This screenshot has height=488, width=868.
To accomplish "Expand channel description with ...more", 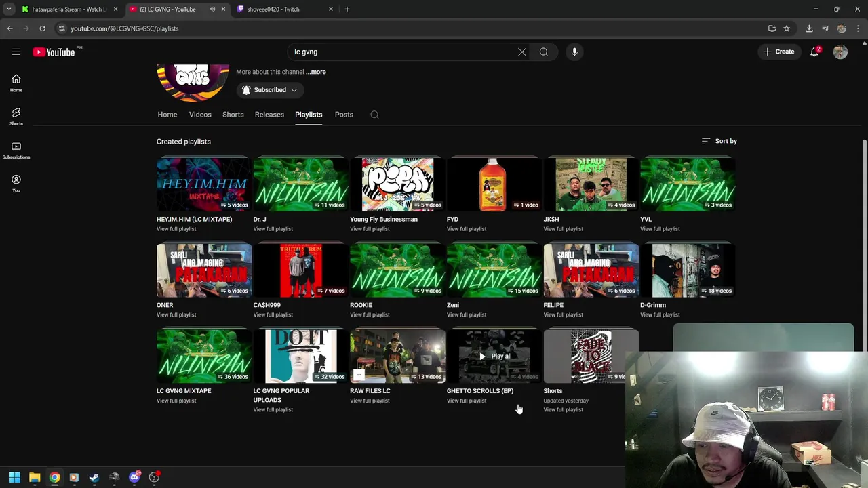I will (x=316, y=72).
